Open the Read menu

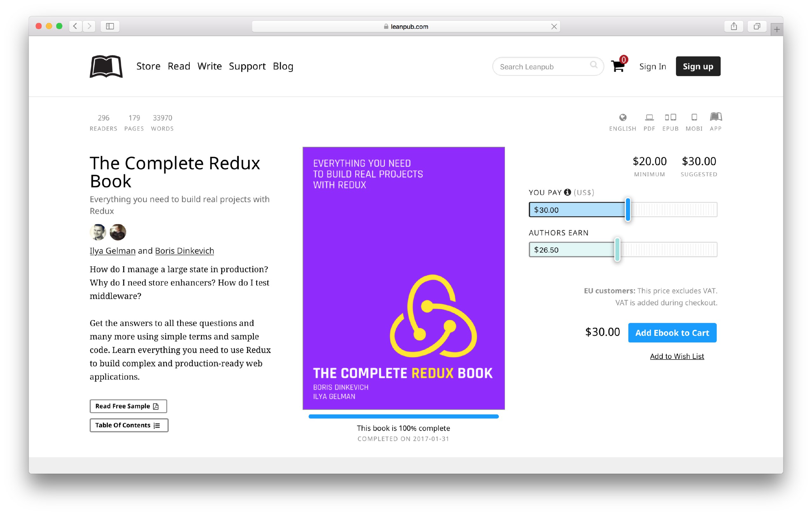pos(179,66)
